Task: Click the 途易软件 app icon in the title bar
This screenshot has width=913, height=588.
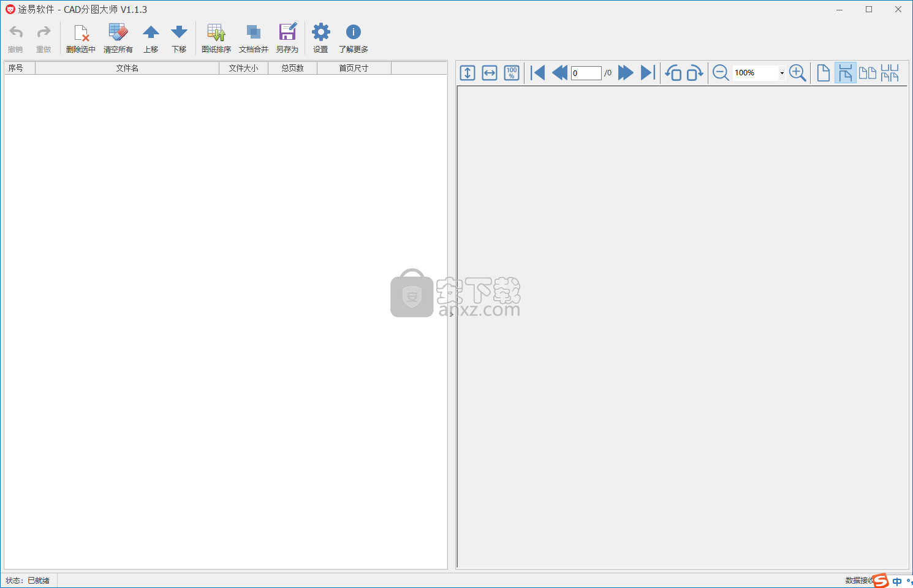Action: (x=10, y=9)
